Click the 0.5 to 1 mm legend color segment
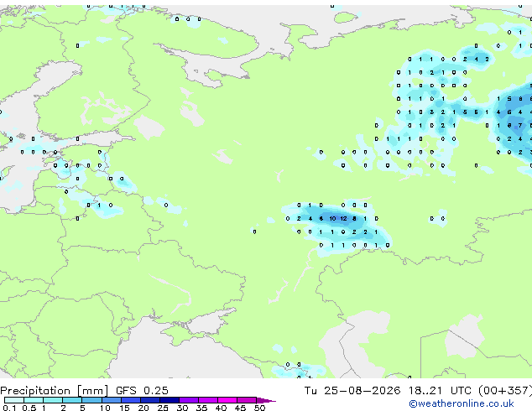The width and height of the screenshot is (532, 411). click(34, 400)
